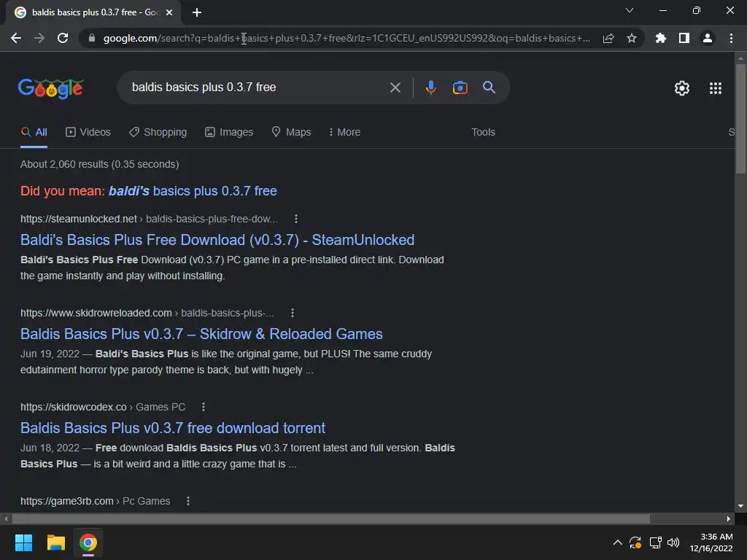747x560 pixels.
Task: Open File Explorer from taskbar
Action: click(x=55, y=542)
